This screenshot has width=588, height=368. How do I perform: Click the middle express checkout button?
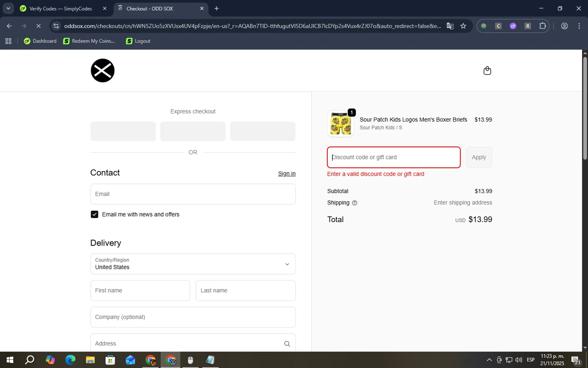(193, 131)
